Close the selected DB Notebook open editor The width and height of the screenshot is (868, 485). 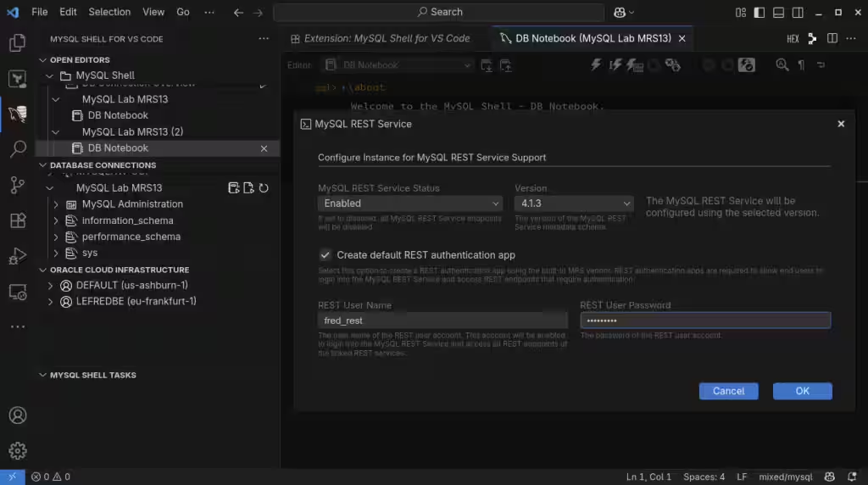[264, 148]
